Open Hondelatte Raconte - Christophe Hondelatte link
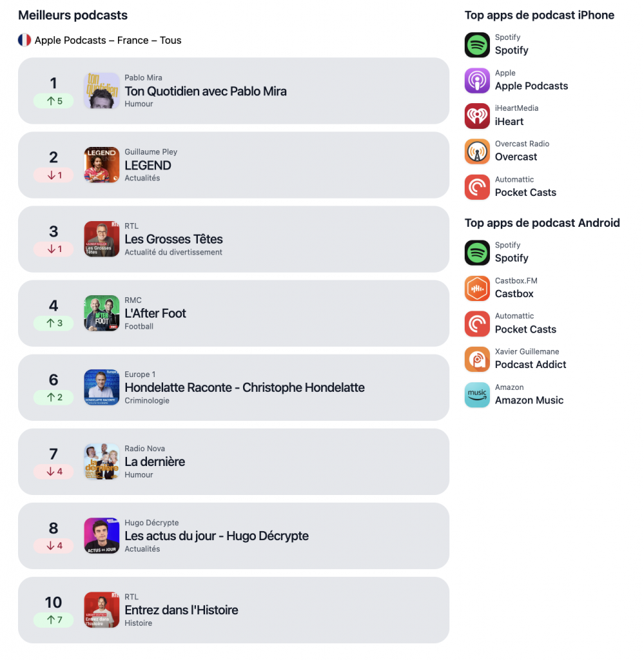 coord(244,387)
